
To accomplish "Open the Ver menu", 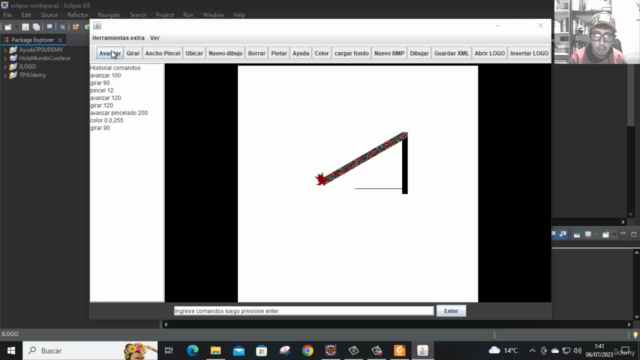I will 155,38.
